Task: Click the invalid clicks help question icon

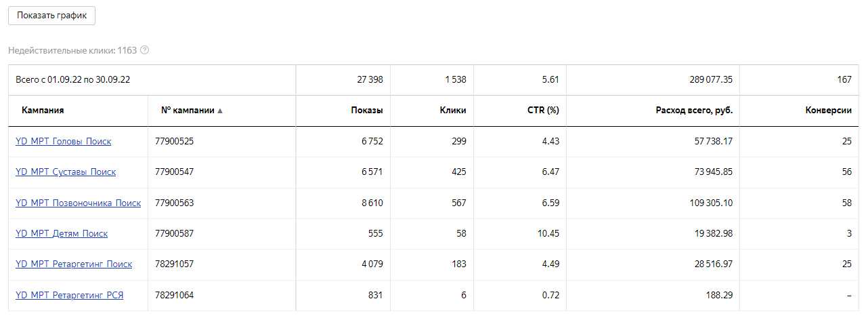Action: point(144,50)
